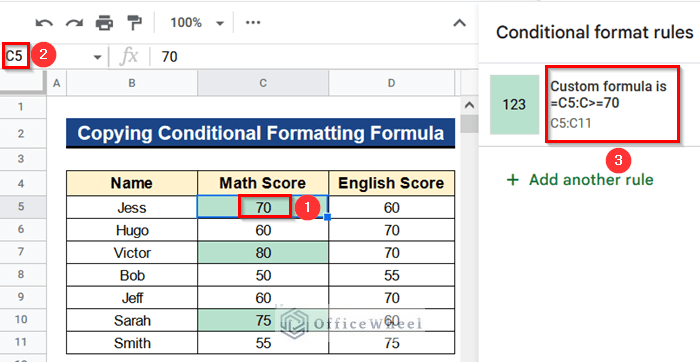Open the Name box dropdown arrow
The image size is (700, 362).
pos(97,57)
